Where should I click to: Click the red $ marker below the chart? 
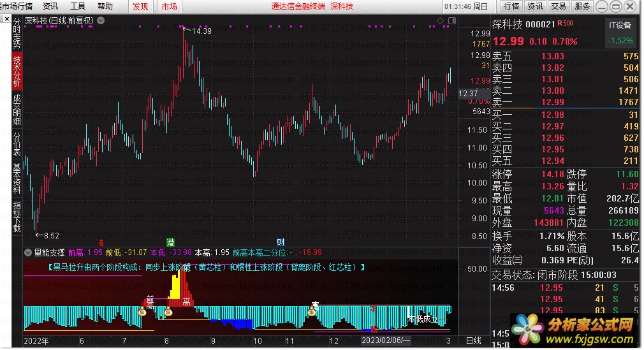pos(101,243)
